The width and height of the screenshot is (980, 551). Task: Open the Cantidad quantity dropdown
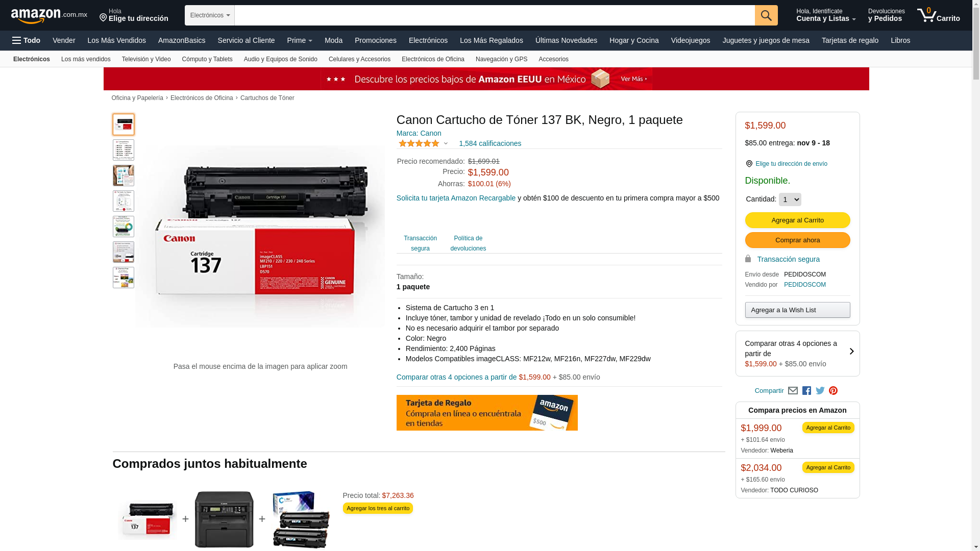pyautogui.click(x=790, y=199)
